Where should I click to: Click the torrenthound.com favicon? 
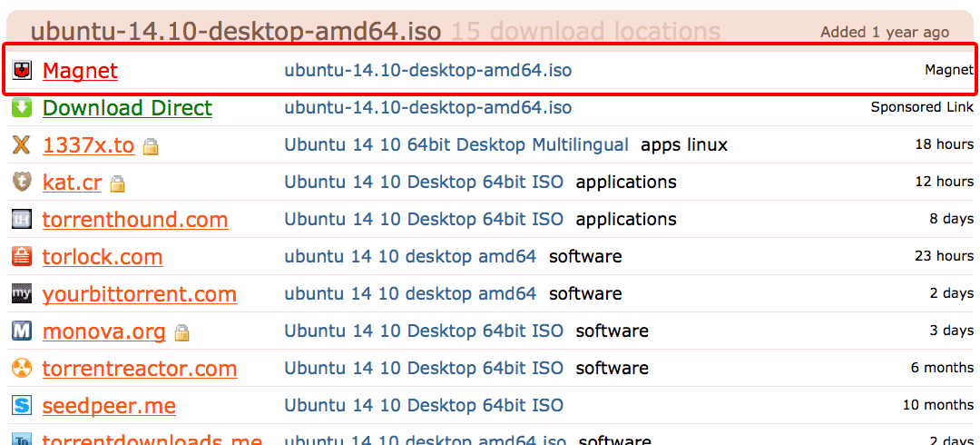pos(22,220)
